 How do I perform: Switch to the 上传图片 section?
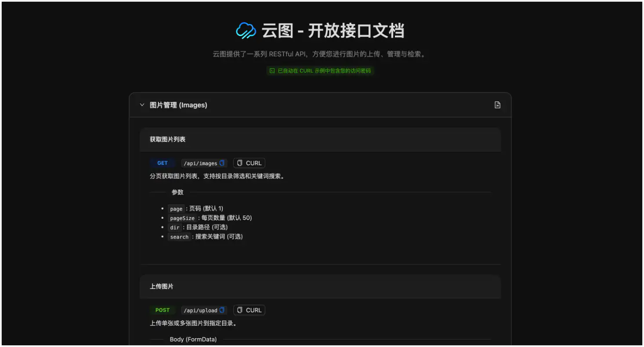coord(161,286)
